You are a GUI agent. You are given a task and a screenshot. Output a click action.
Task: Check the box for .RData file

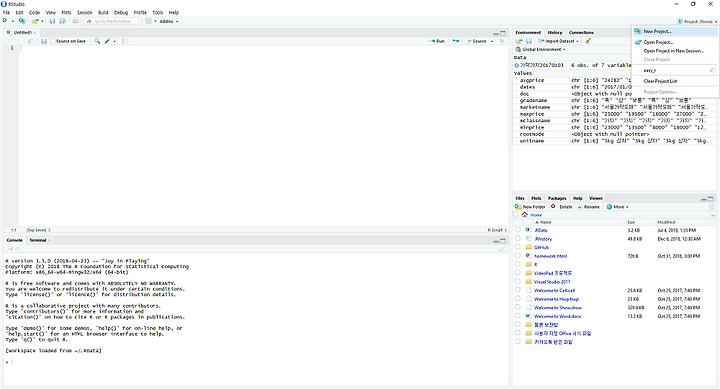518,230
